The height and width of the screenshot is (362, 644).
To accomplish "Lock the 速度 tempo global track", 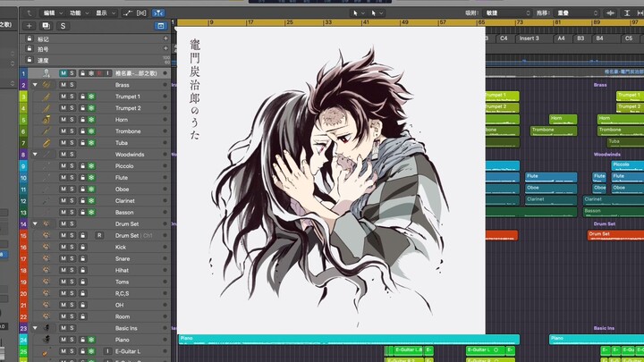I will click(30, 60).
